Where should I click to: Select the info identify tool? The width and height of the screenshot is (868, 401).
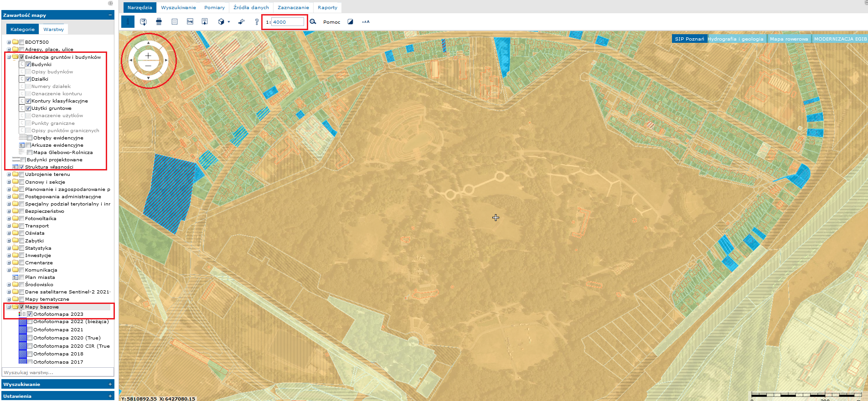(128, 21)
